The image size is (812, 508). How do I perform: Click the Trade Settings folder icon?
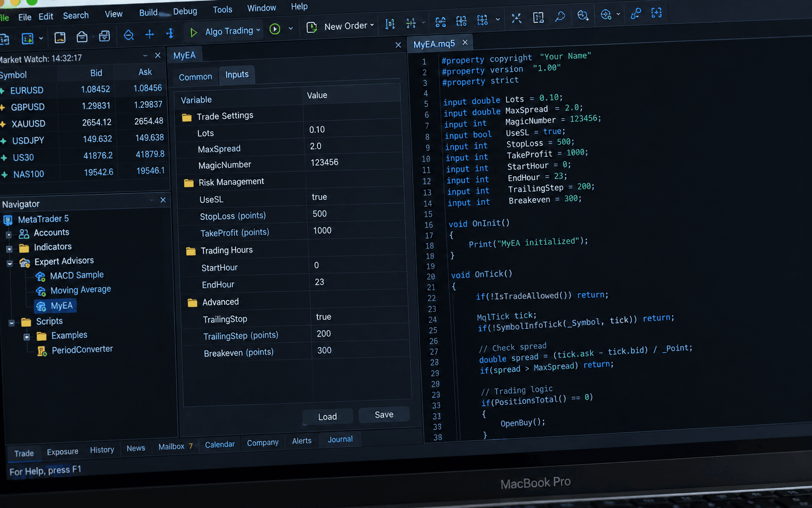187,118
